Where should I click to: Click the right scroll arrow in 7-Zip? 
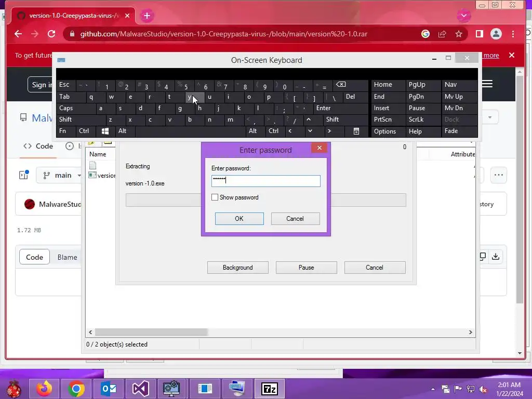pyautogui.click(x=470, y=332)
